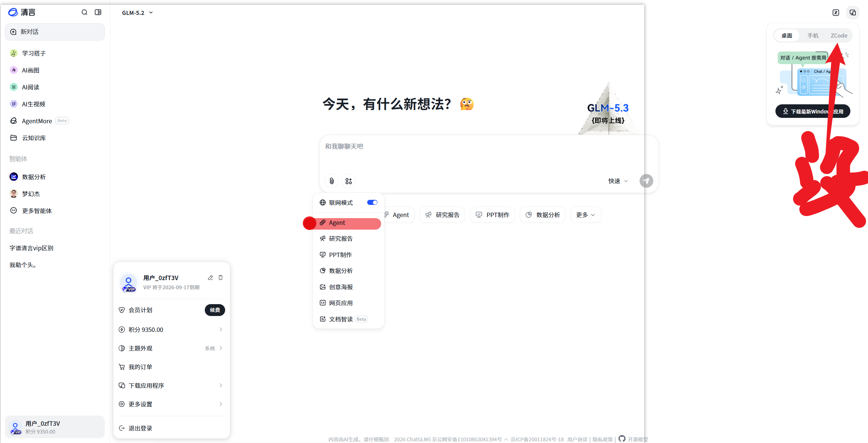The width and height of the screenshot is (868, 443).
Task: Toggle the 联网模式 switch
Action: point(372,203)
